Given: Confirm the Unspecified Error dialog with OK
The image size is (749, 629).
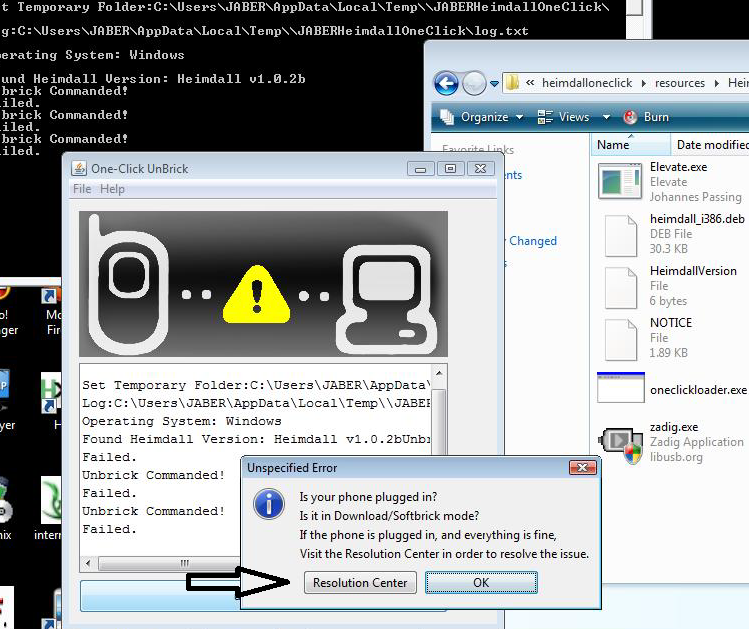Looking at the screenshot, I should click(x=481, y=583).
